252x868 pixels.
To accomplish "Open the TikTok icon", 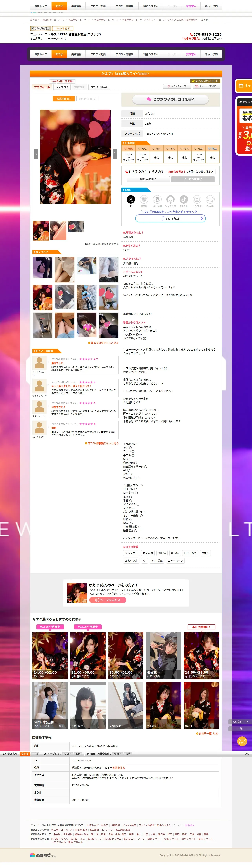I will pos(184,199).
